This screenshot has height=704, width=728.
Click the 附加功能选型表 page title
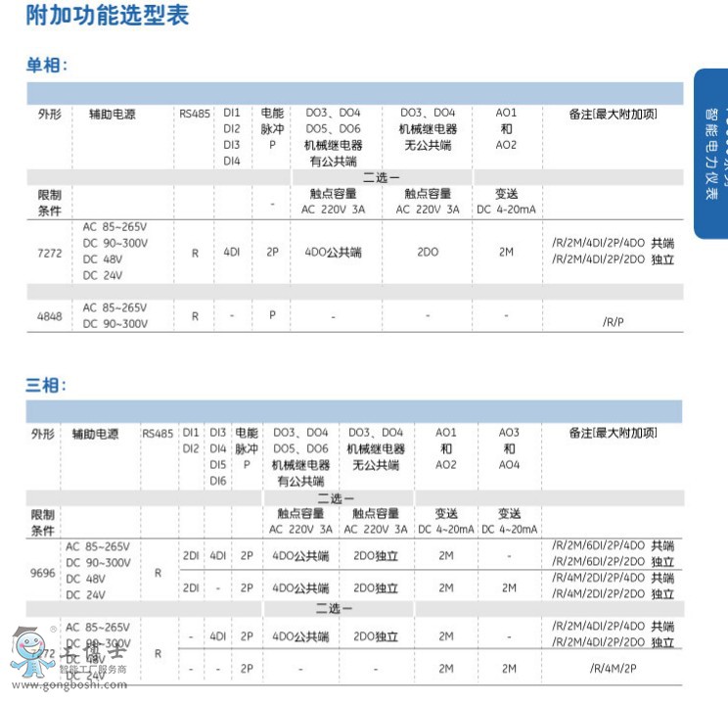click(x=107, y=17)
